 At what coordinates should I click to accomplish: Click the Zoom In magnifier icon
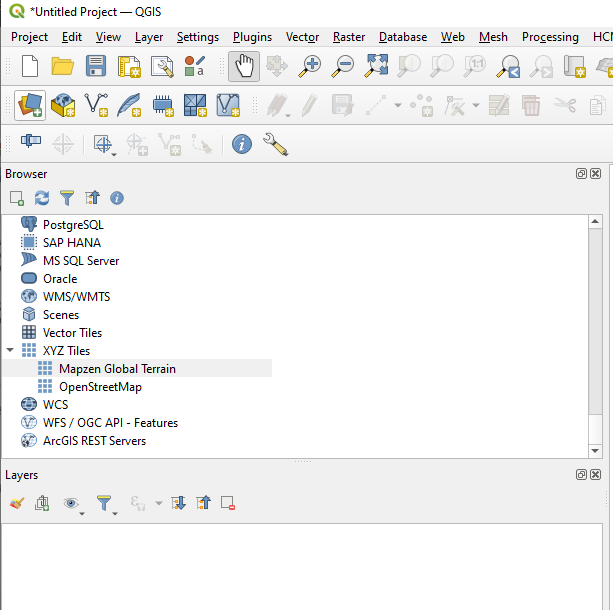click(310, 67)
